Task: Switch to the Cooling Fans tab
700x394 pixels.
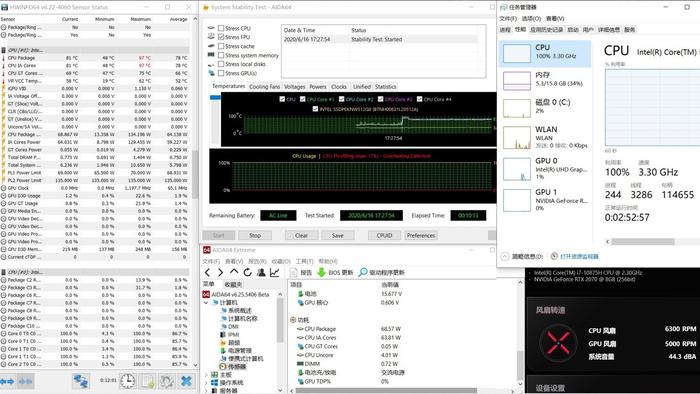Action: tap(264, 87)
